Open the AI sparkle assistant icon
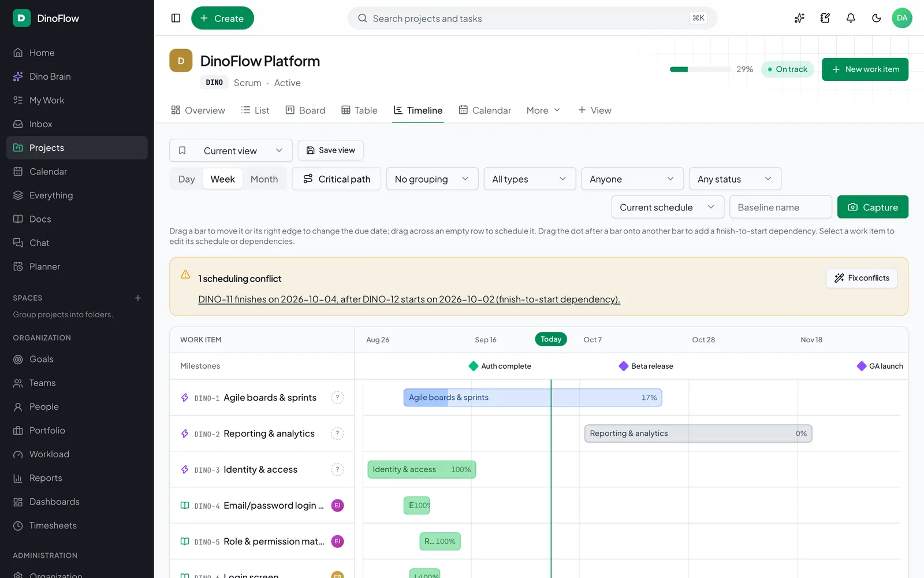The height and width of the screenshot is (578, 924). pyautogui.click(x=799, y=18)
